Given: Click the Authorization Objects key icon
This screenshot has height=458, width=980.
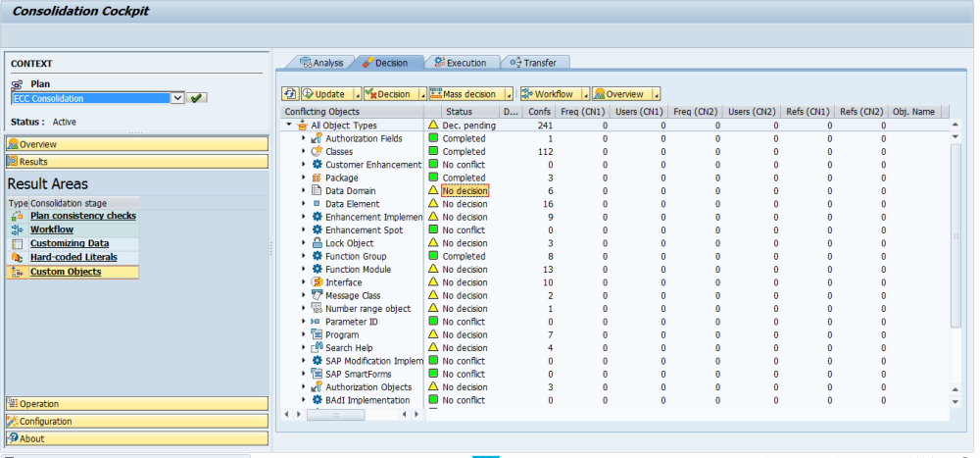Looking at the screenshot, I should (x=317, y=386).
